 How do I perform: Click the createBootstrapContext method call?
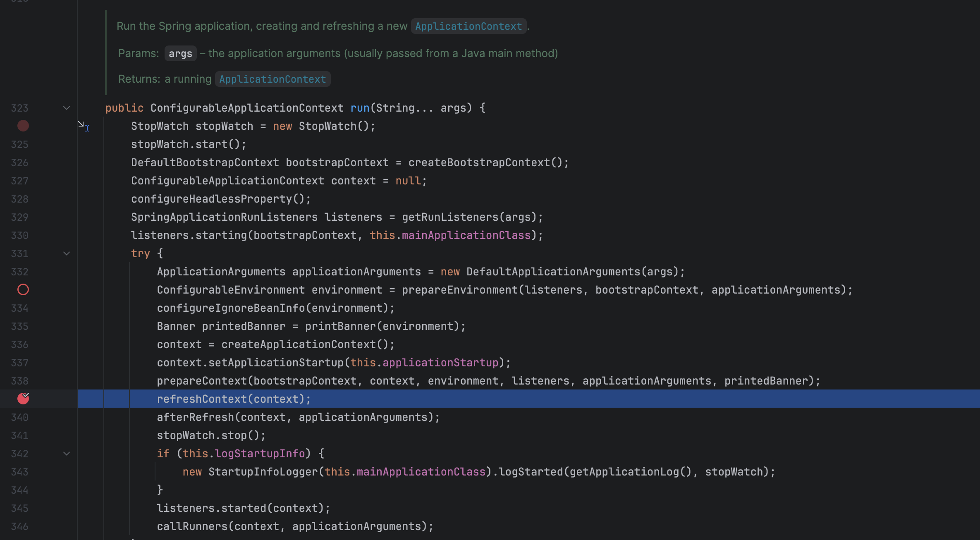coord(480,162)
